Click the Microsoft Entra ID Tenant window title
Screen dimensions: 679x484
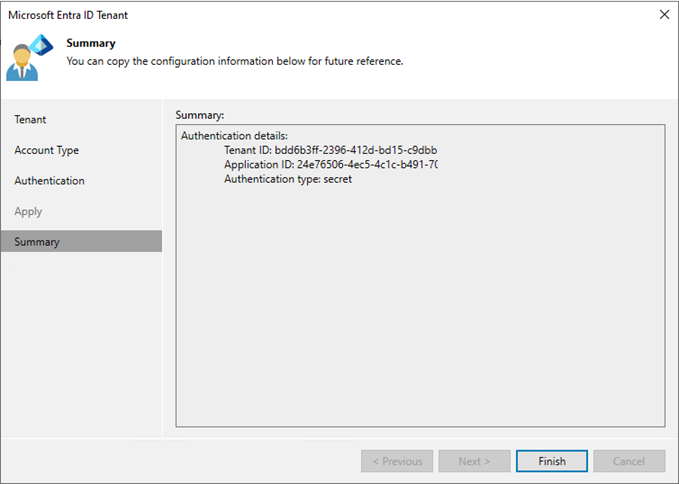[68, 15]
